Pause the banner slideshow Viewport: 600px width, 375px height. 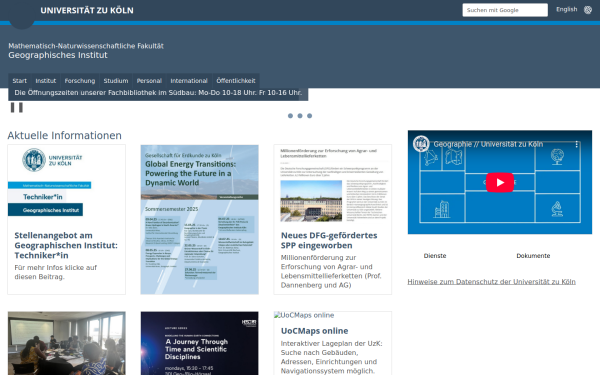[16, 108]
